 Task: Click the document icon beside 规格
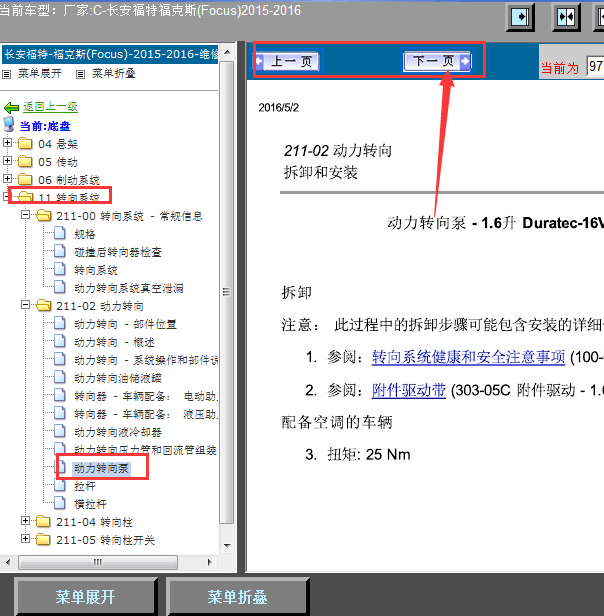(61, 234)
